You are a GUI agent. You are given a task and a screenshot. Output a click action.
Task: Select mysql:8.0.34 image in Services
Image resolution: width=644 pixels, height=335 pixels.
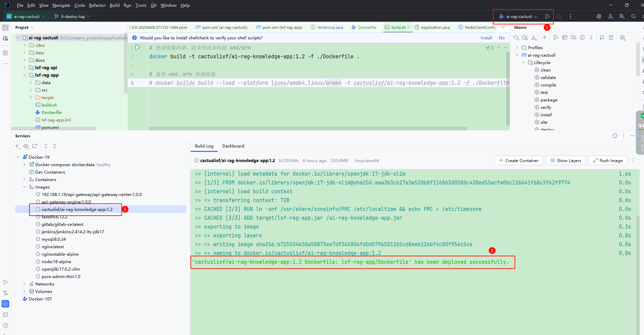[x=54, y=239]
